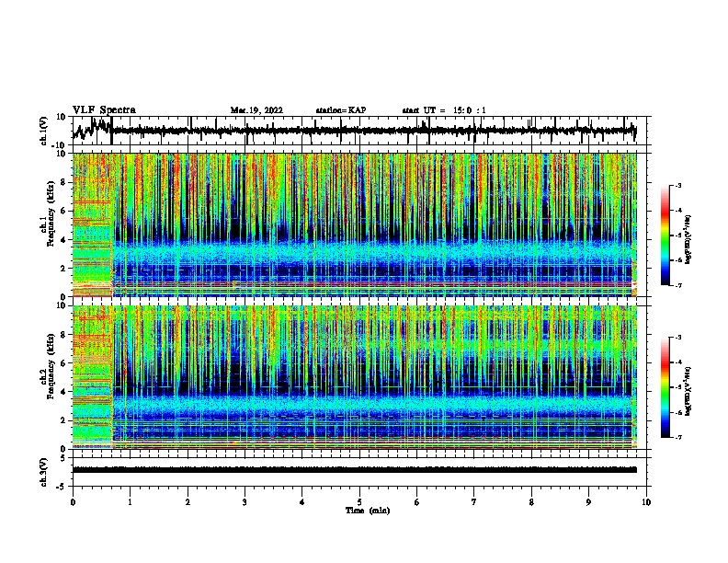The image size is (728, 563).
Task: Click the ch.2 color scale '-7' label
Action: pyautogui.click(x=677, y=437)
